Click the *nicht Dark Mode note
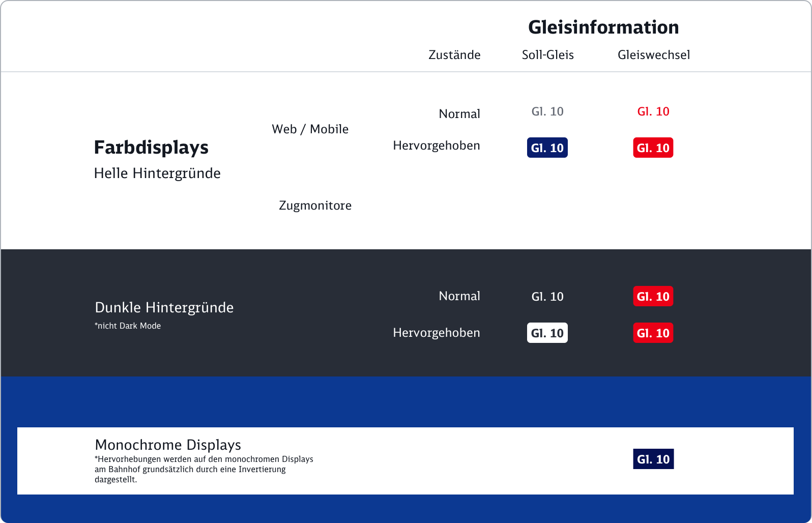 click(128, 326)
